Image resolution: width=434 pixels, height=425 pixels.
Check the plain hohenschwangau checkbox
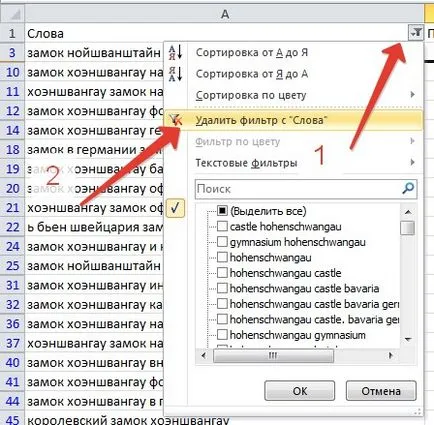click(x=222, y=257)
